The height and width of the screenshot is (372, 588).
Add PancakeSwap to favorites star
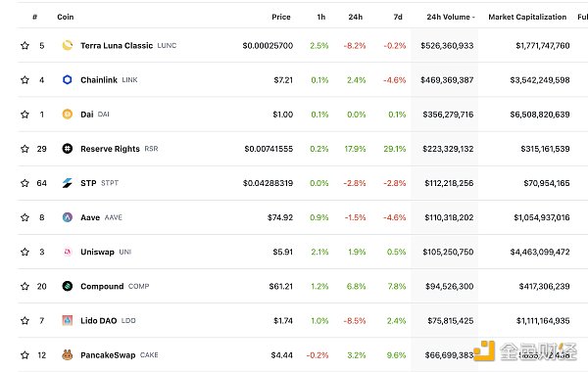coord(24,354)
